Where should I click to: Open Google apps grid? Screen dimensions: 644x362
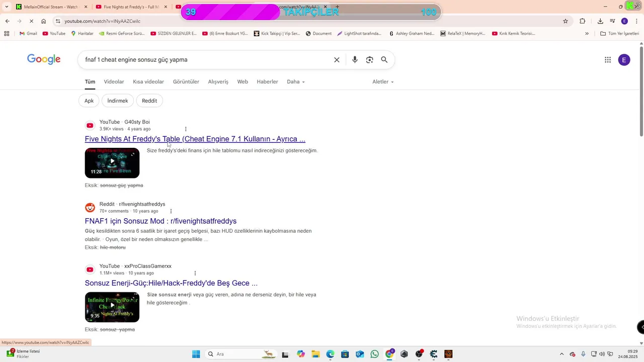tap(608, 60)
